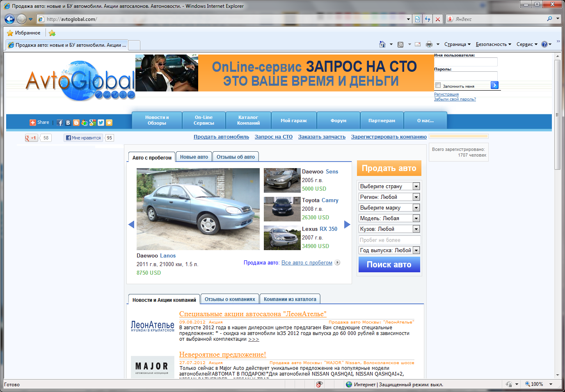Expand the address bar history dropdown arrow
The image size is (565, 392).
(408, 19)
